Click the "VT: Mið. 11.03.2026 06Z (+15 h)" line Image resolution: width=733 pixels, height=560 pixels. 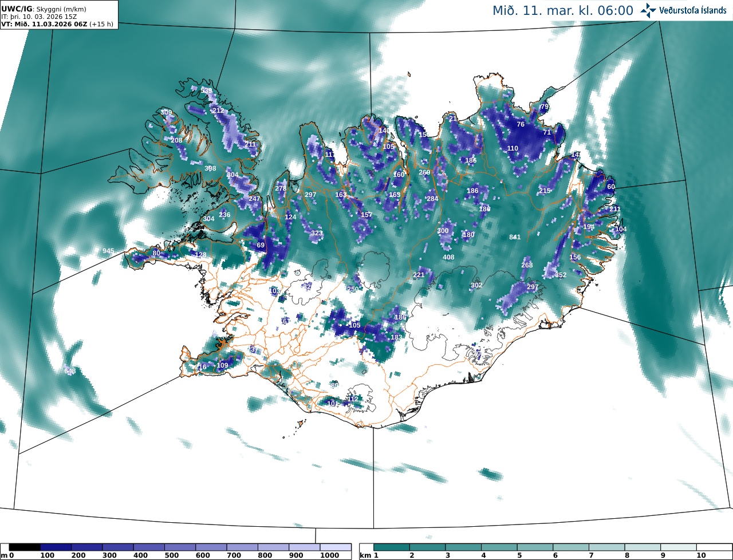pos(57,24)
